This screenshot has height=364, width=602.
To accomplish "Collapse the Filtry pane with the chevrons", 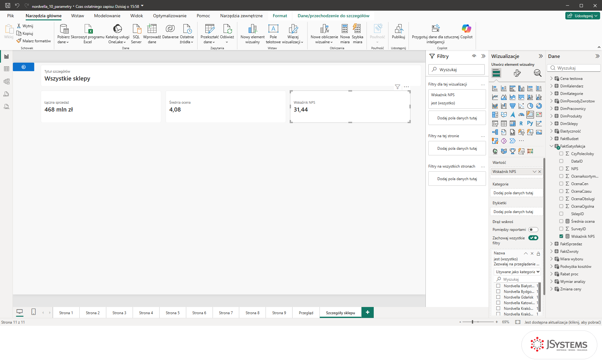I will (483, 56).
